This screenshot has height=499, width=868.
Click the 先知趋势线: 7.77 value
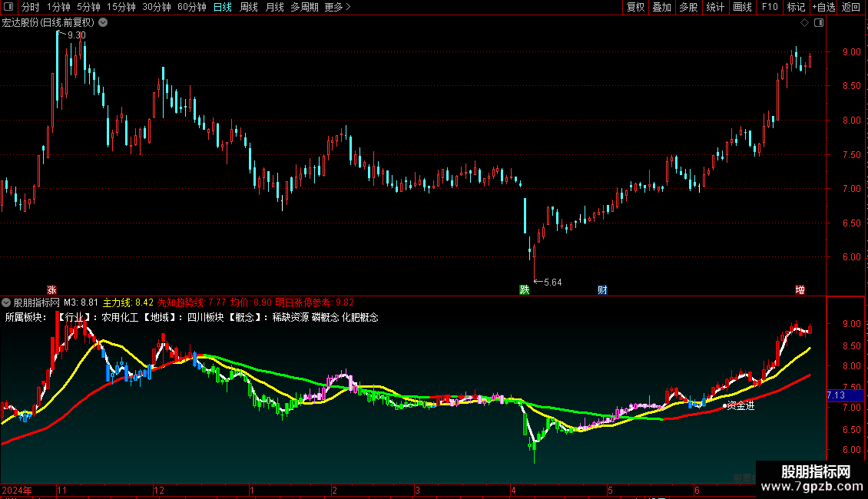coord(191,302)
